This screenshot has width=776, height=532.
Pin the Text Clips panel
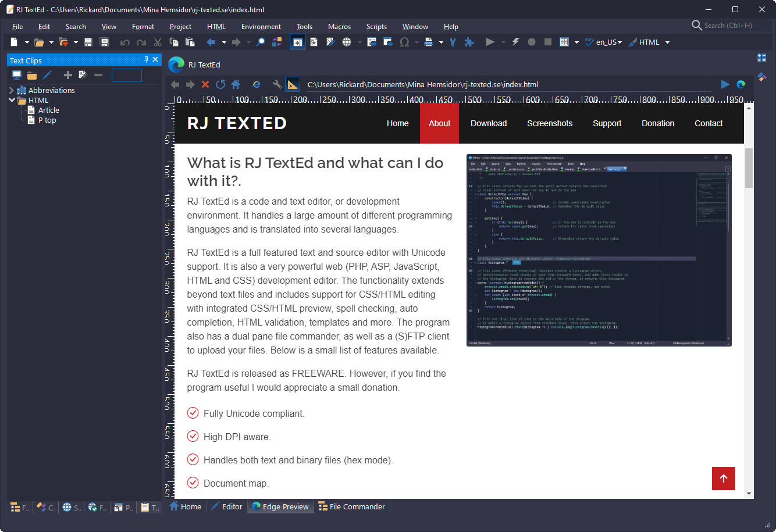pyautogui.click(x=147, y=60)
